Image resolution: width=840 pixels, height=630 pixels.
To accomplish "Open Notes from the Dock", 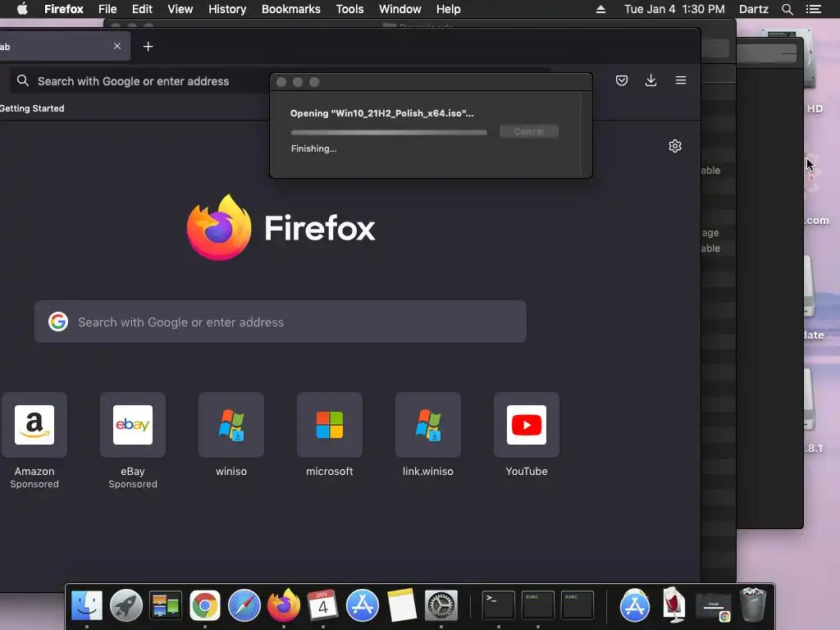I will tap(402, 605).
